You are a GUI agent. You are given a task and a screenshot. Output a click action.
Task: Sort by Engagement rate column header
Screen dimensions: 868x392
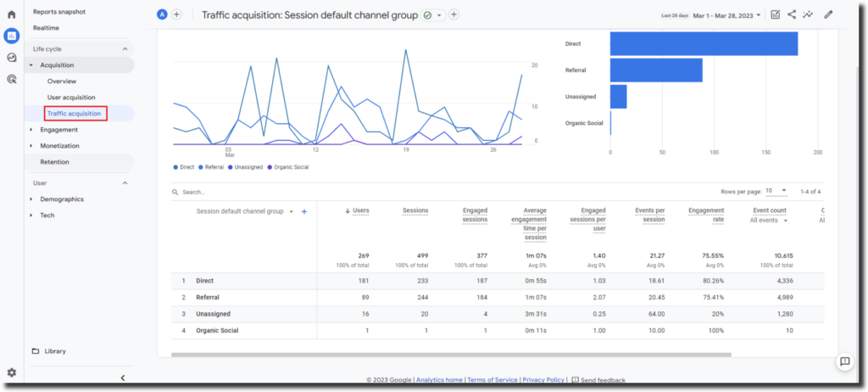pos(706,215)
